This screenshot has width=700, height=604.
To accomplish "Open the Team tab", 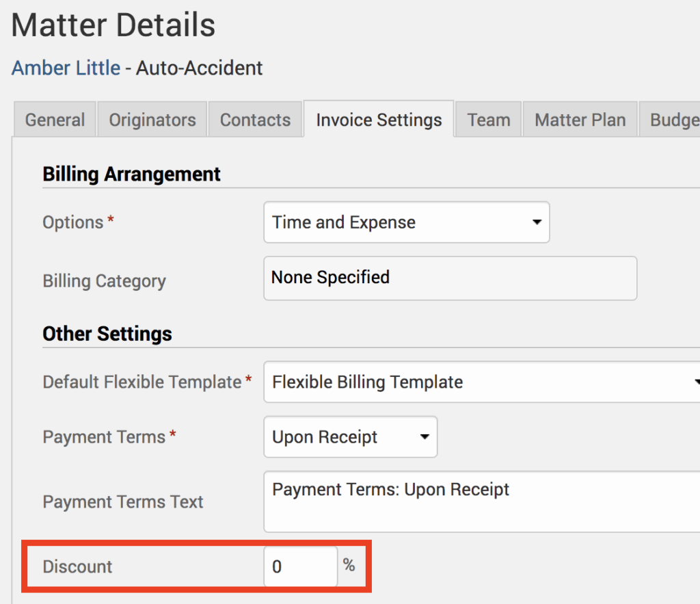I will tap(488, 120).
